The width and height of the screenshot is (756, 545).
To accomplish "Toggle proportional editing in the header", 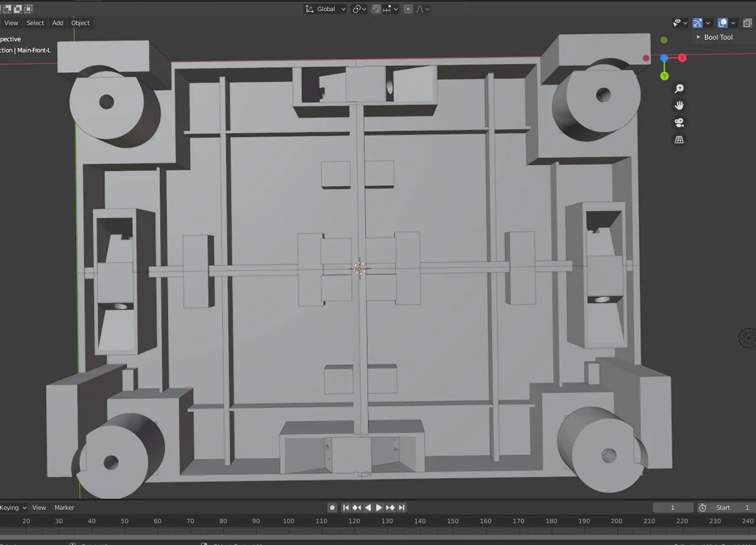I will (x=408, y=9).
